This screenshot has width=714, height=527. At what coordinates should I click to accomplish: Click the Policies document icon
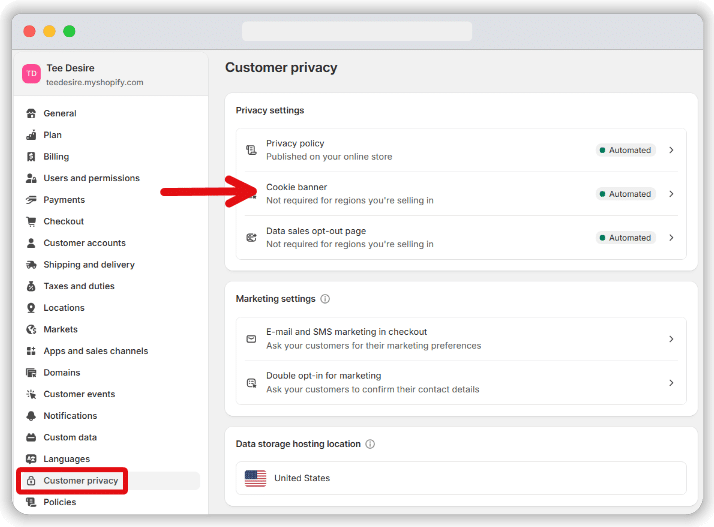[31, 502]
